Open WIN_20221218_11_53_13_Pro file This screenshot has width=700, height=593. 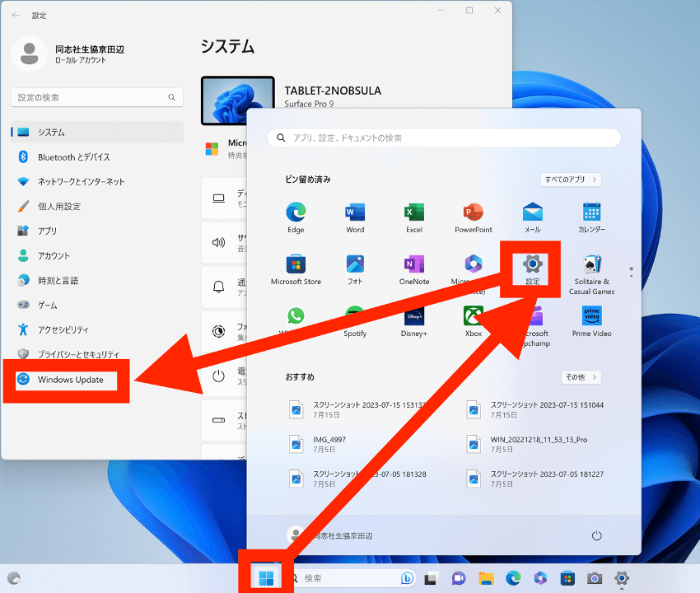[x=527, y=444]
